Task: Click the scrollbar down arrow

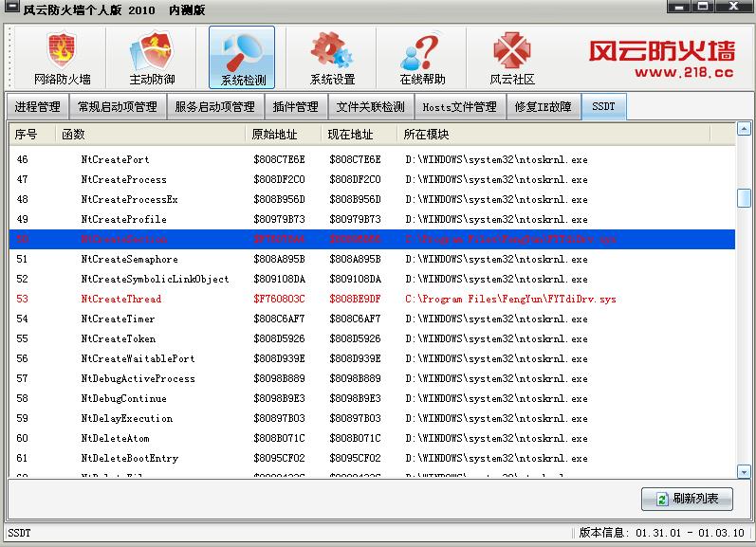Action: point(744,472)
